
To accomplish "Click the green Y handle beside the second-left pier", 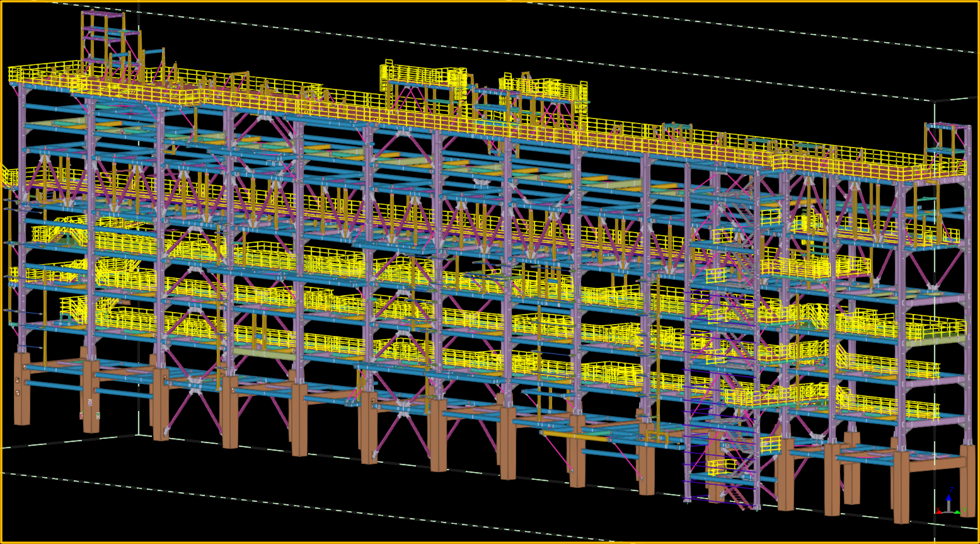I will coord(98,415).
